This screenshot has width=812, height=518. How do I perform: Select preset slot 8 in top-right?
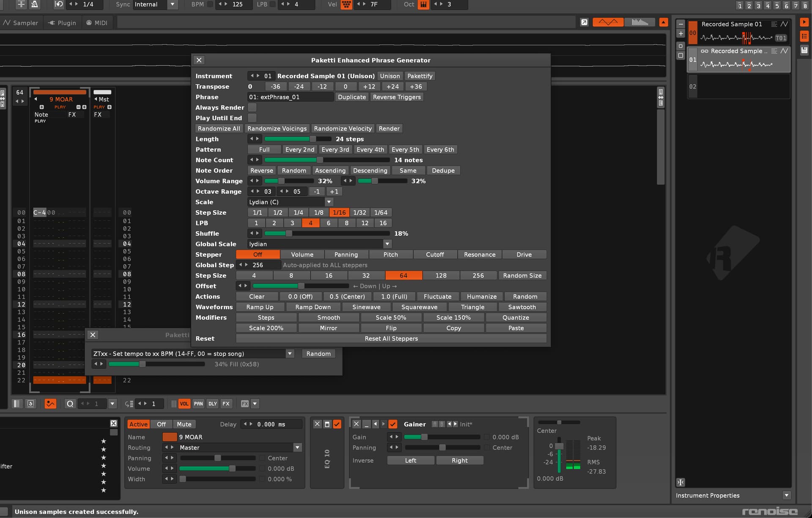tap(805, 5)
